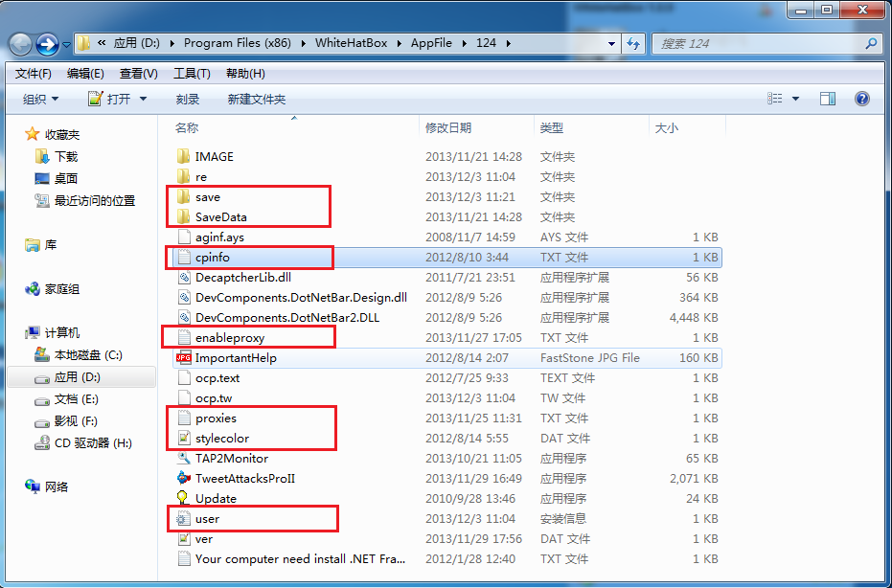Select the enableproxy text file
This screenshot has width=892, height=588.
[x=230, y=337]
